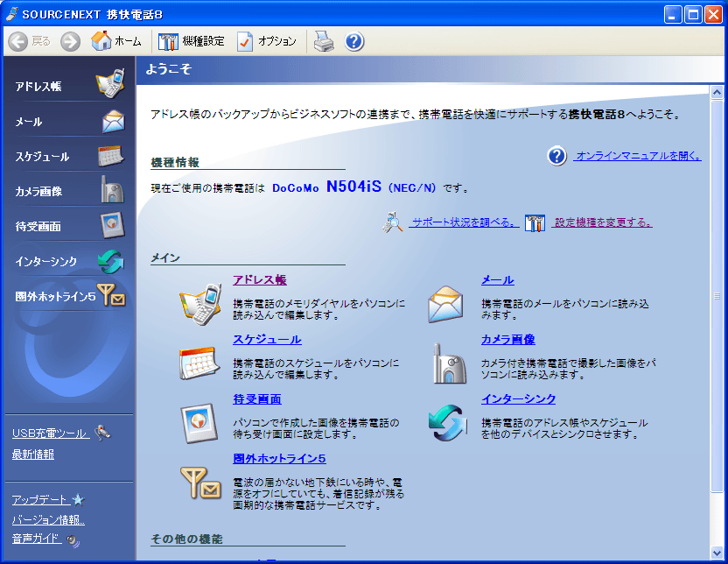This screenshot has height=564, width=728.
Task: Open オンラインマニュアルを開く link
Action: [x=638, y=156]
